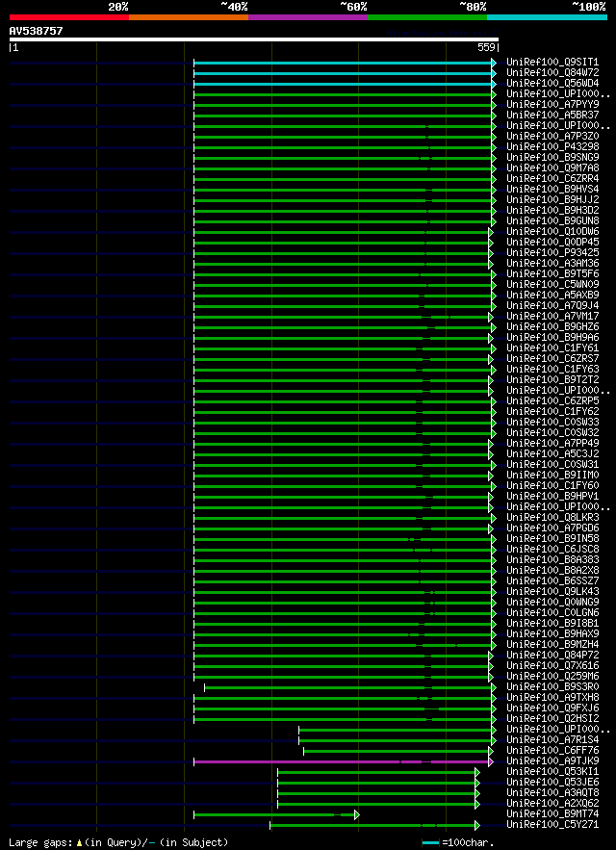This screenshot has width=616, height=850.
Task: Click the arrowhead ending the B9MT74 alignment
Action: coord(357,814)
